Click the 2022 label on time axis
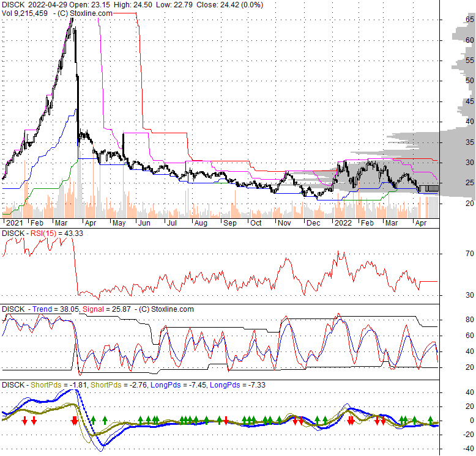The height and width of the screenshot is (456, 476). (x=343, y=223)
